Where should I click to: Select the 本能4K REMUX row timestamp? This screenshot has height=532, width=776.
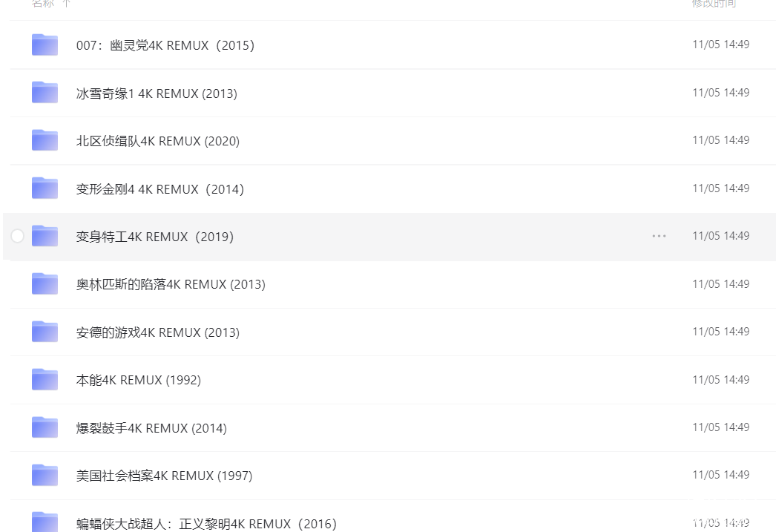pyautogui.click(x=720, y=379)
